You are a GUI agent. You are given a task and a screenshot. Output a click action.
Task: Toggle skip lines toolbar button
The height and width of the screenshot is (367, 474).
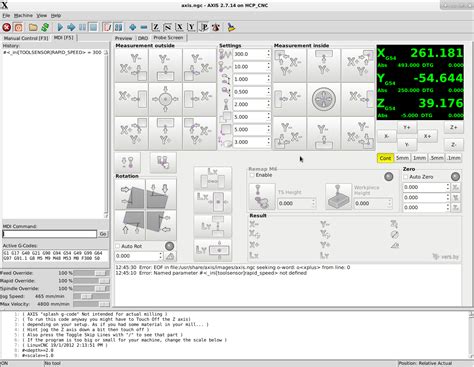tap(107, 27)
